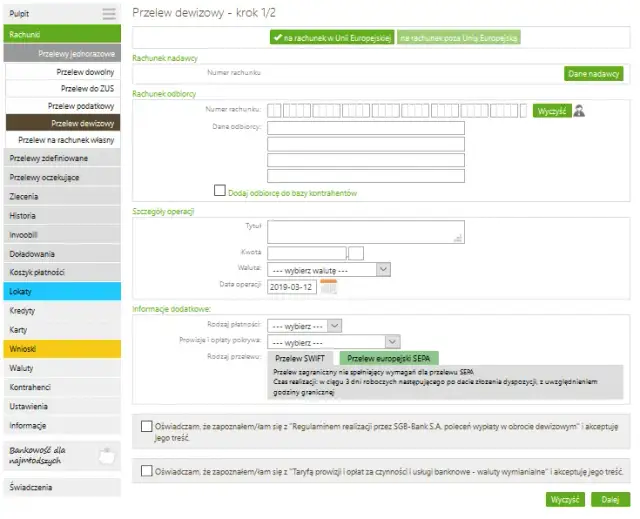Image resolution: width=640 pixels, height=519 pixels.
Task: Open the Lokaty sidebar section
Action: pos(60,290)
